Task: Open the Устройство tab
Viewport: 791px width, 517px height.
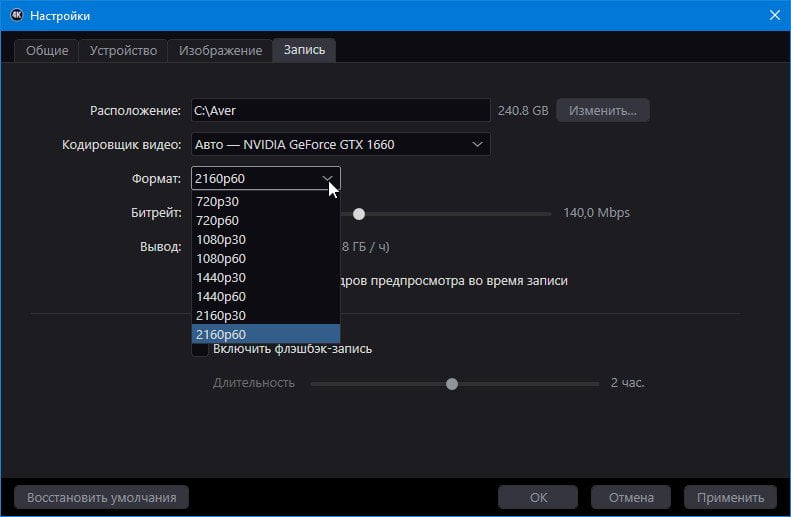Action: pos(123,50)
